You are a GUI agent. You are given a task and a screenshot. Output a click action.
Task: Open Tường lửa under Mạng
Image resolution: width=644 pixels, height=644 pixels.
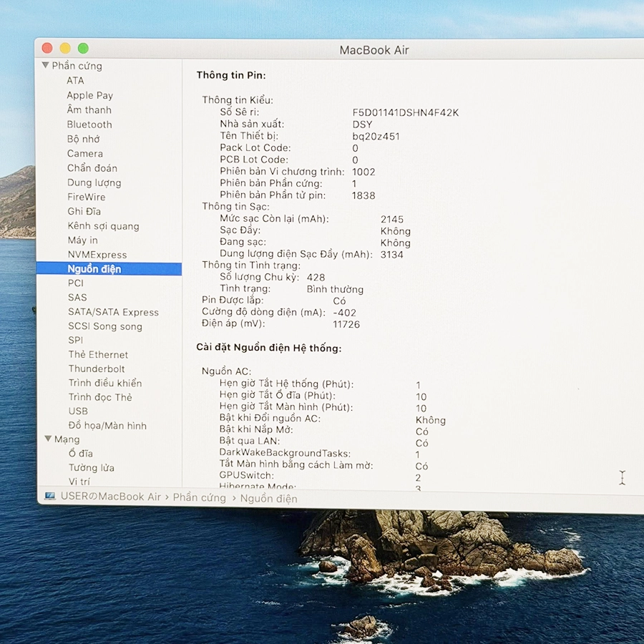coord(92,468)
